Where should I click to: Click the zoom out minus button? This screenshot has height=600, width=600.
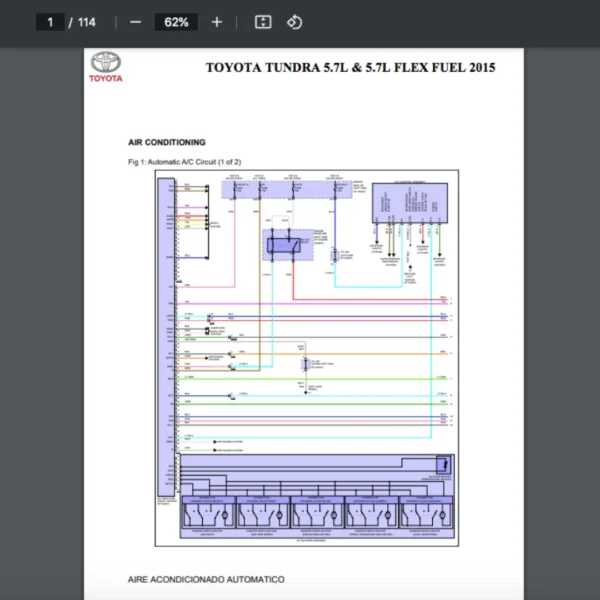[135, 22]
